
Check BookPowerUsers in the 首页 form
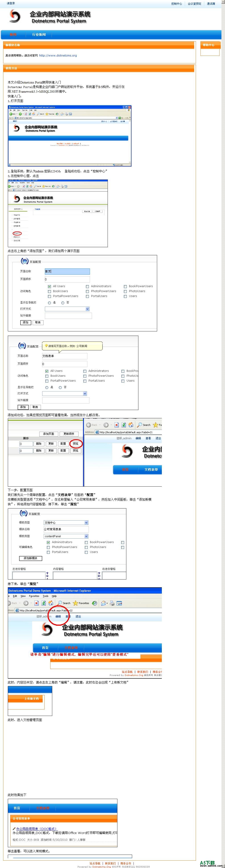point(125,287)
